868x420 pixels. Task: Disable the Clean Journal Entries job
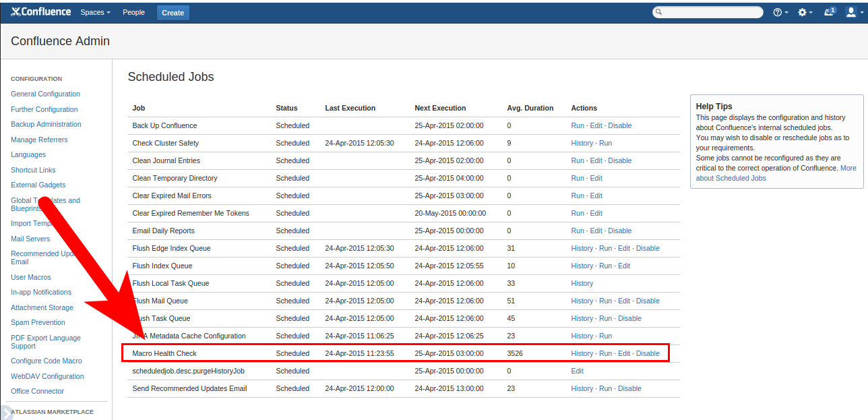pos(620,161)
